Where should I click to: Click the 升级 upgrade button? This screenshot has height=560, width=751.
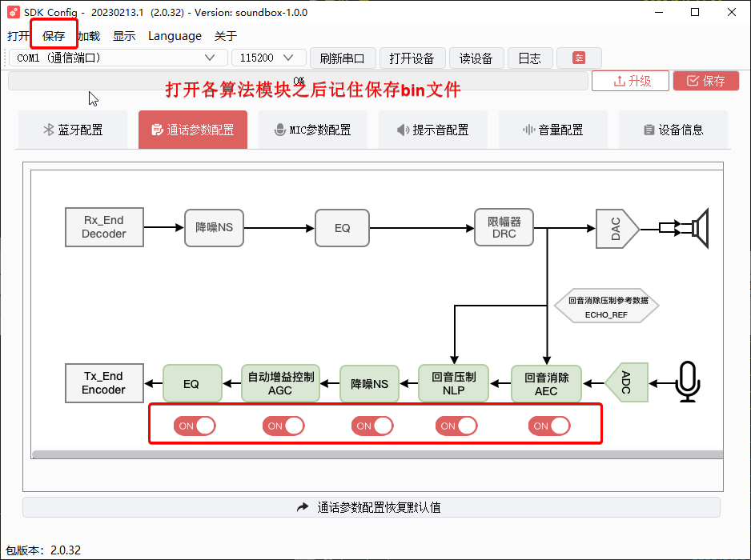(630, 81)
